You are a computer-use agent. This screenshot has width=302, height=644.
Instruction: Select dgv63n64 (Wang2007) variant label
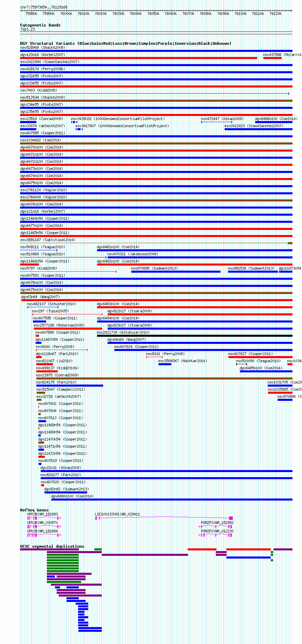point(40,297)
